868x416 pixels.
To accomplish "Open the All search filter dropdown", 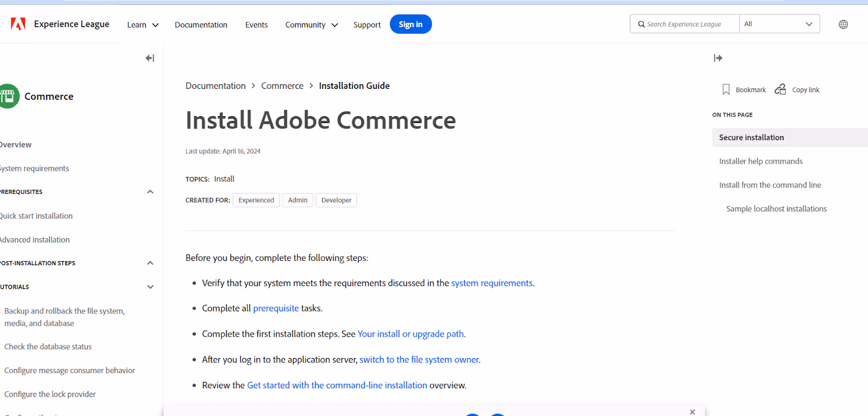I will click(x=779, y=24).
